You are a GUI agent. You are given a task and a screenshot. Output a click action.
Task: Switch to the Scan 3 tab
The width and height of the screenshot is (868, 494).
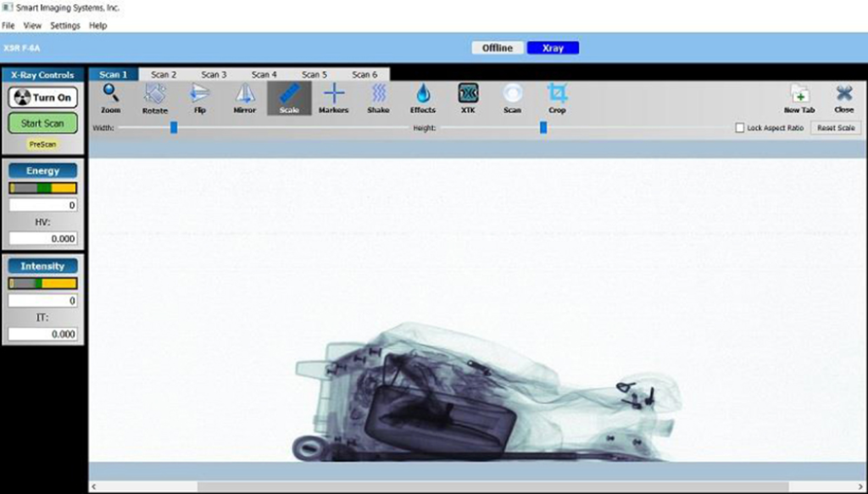coord(214,74)
